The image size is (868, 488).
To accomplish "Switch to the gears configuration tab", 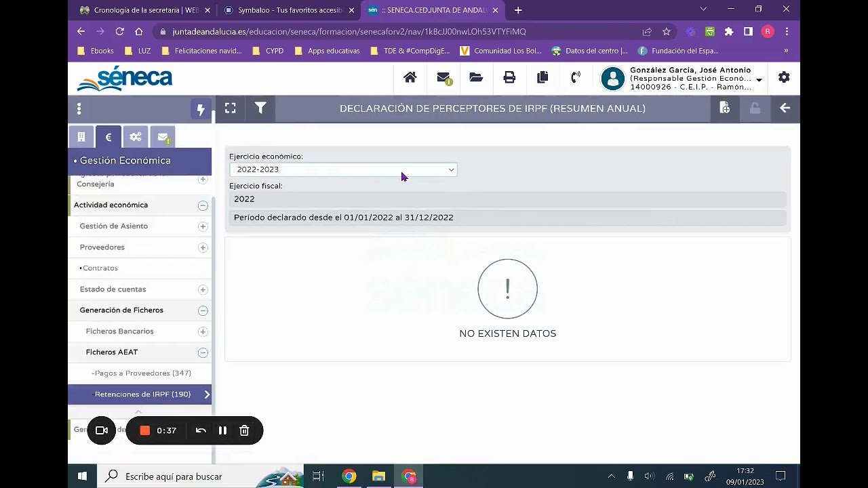I will pos(136,137).
